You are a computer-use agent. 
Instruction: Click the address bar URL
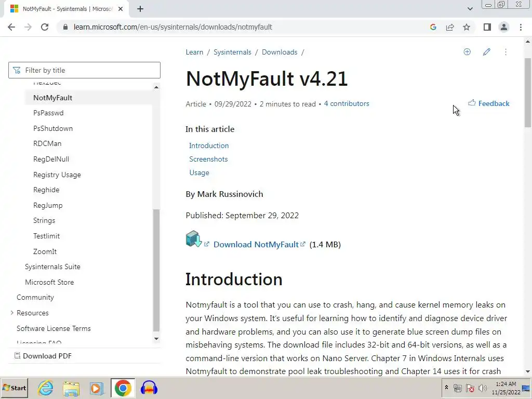pyautogui.click(x=172, y=27)
